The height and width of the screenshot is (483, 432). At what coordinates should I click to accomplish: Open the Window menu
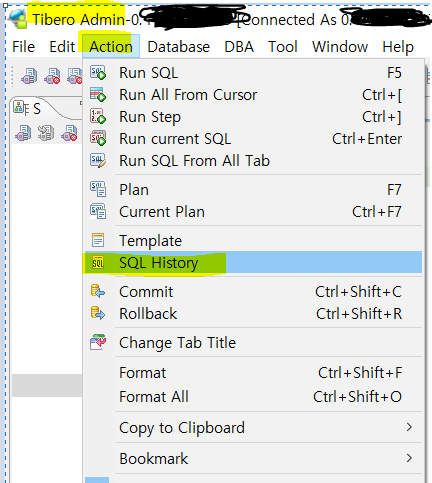(x=340, y=47)
